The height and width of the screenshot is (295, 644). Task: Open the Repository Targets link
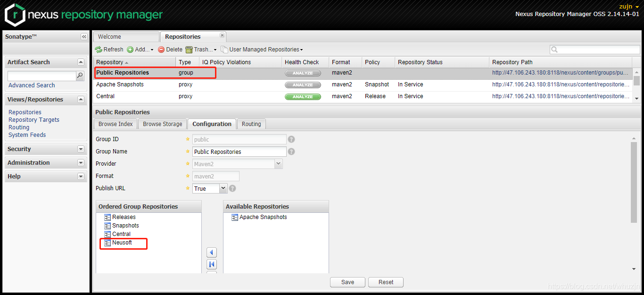(x=34, y=120)
